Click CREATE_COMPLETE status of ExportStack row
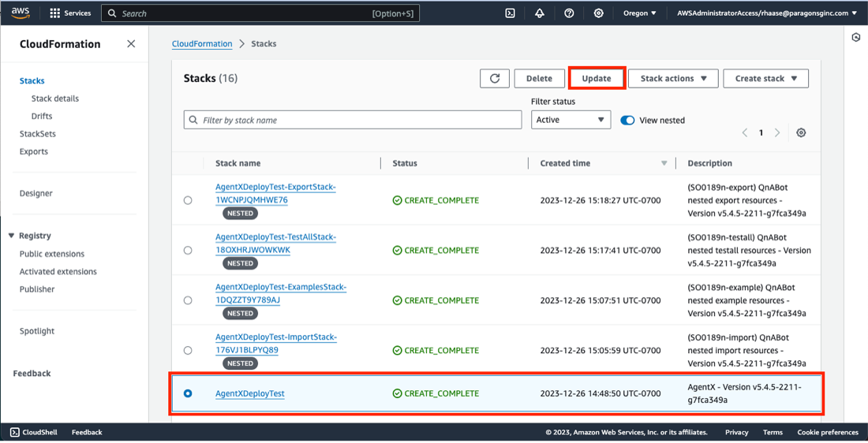The height and width of the screenshot is (443, 868). [x=436, y=200]
